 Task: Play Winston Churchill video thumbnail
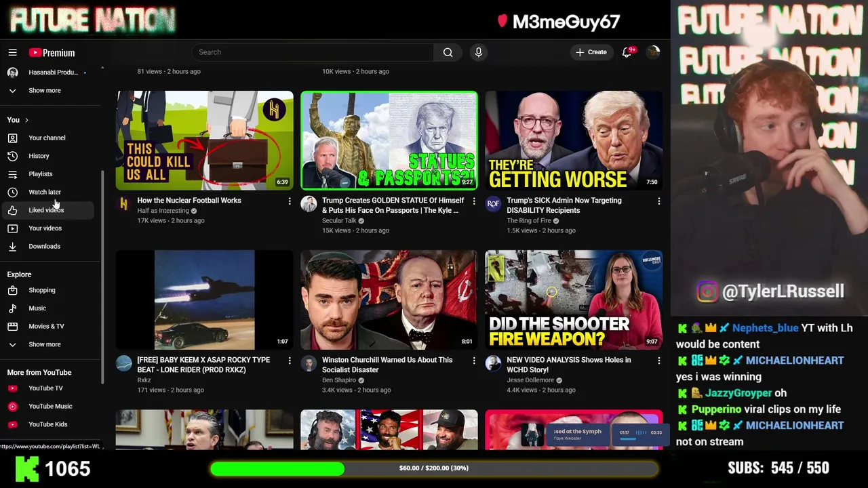click(389, 300)
